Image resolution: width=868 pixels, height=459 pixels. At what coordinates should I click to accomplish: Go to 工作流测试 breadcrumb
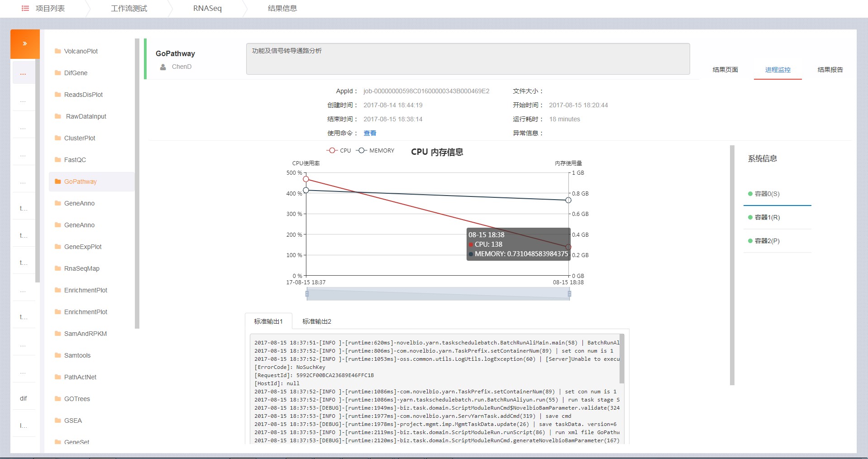coord(129,9)
